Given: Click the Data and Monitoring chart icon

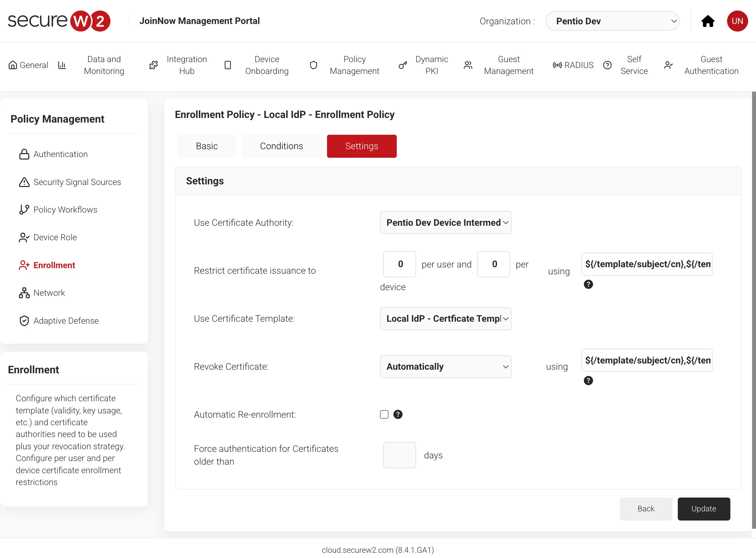Looking at the screenshot, I should click(62, 65).
